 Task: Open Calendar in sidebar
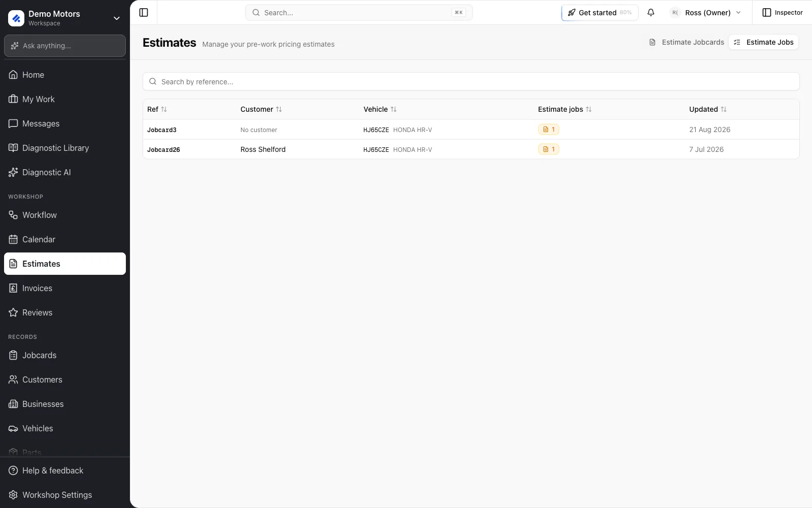click(65, 239)
